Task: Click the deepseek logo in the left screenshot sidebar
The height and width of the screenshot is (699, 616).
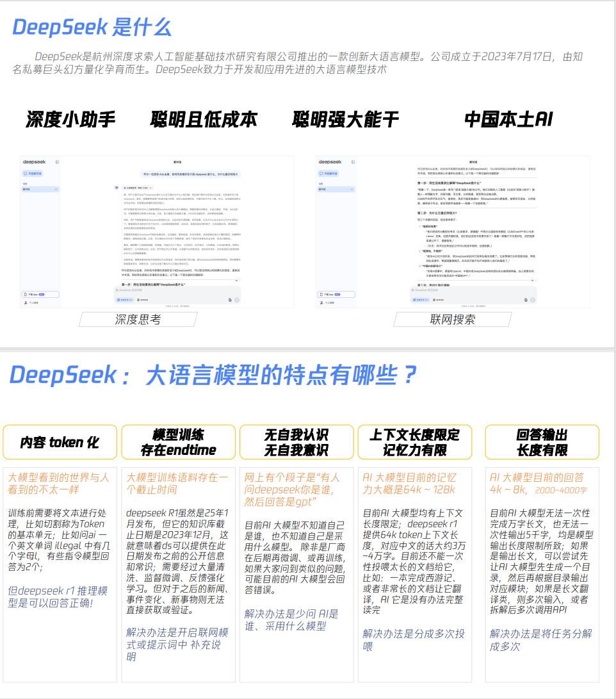Action: [35, 162]
